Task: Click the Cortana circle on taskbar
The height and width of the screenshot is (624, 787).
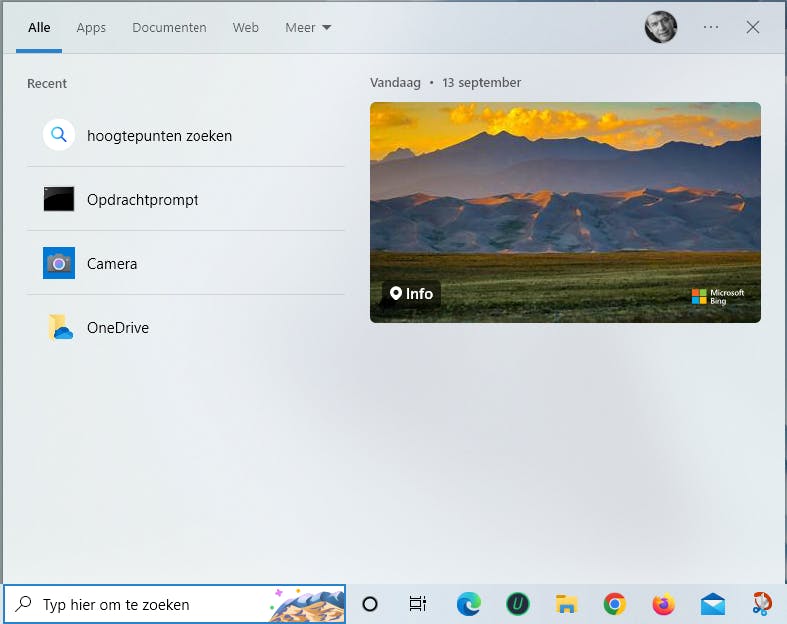Action: [x=370, y=604]
